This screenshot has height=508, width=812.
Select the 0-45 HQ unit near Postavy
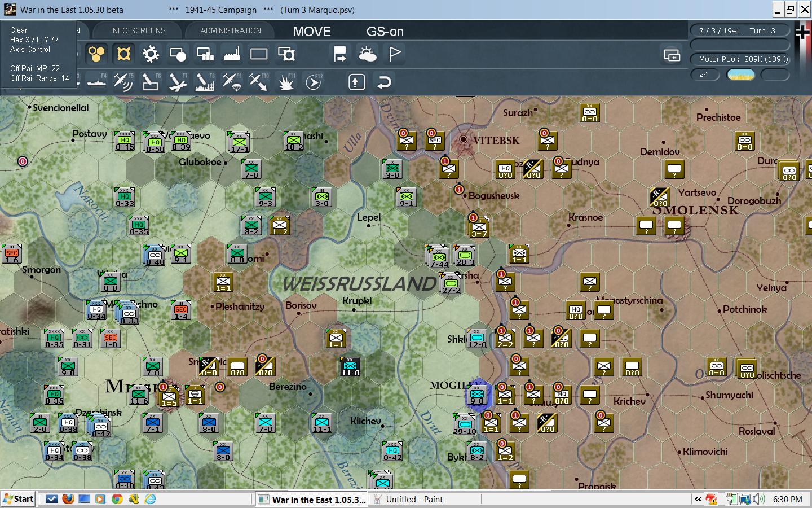pyautogui.click(x=125, y=141)
